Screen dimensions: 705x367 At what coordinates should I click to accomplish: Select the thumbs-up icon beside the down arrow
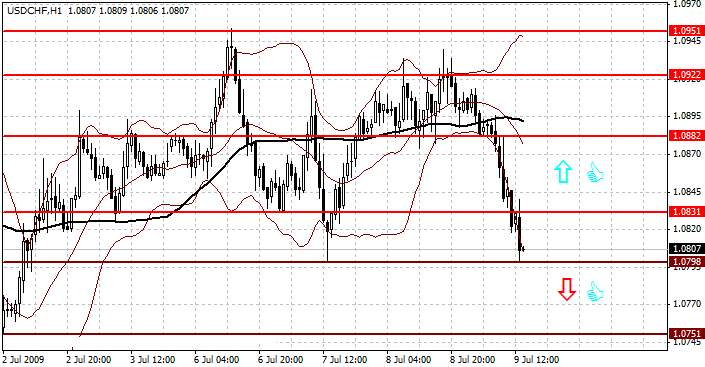pos(595,291)
